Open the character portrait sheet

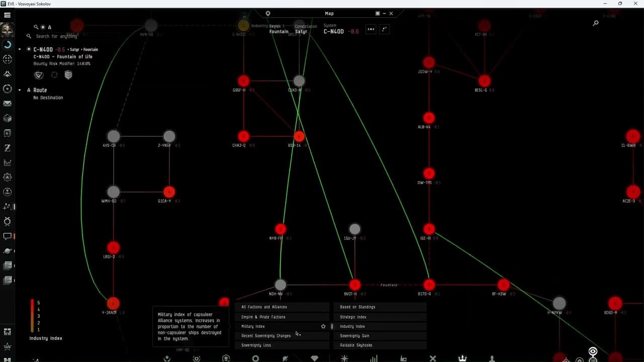click(7, 30)
